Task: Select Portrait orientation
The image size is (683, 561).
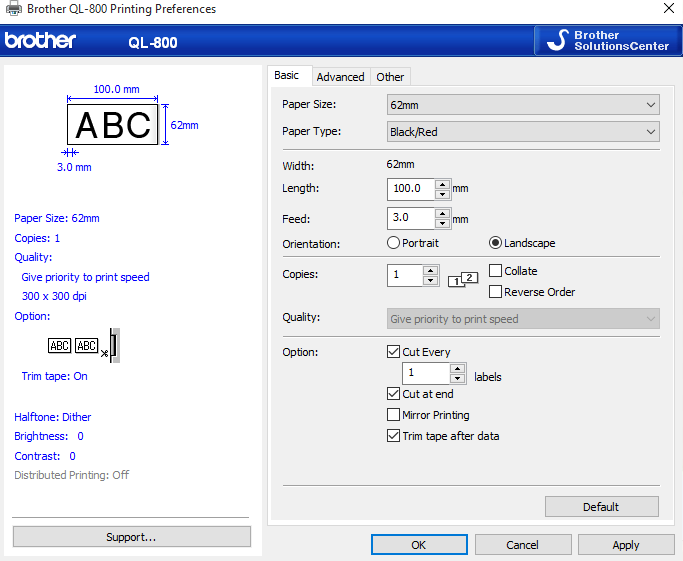Action: (x=394, y=243)
